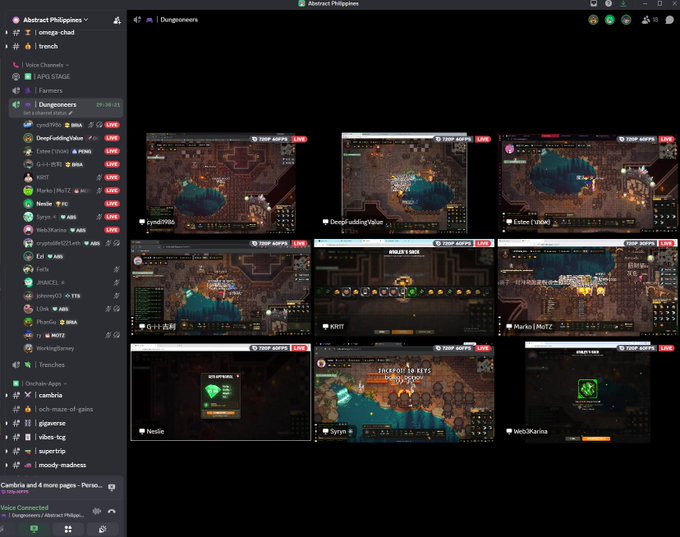Click first speaker avatar in top right header
680x537 pixels.
point(593,20)
